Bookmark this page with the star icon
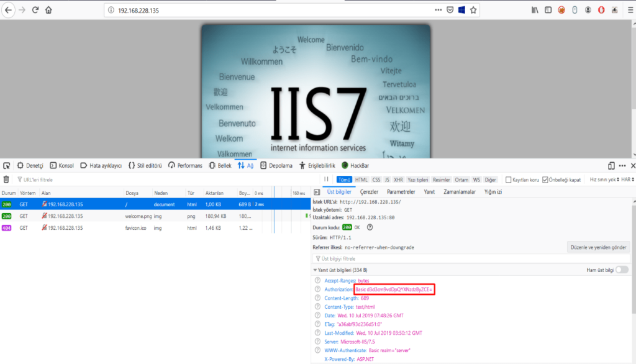Viewport: 636px width, 364px height. [473, 10]
